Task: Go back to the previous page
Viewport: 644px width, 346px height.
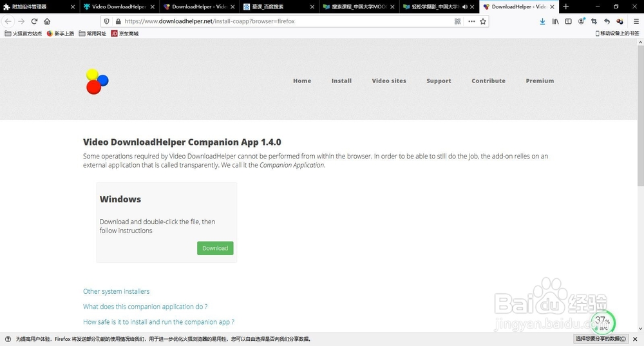Action: click(x=8, y=21)
